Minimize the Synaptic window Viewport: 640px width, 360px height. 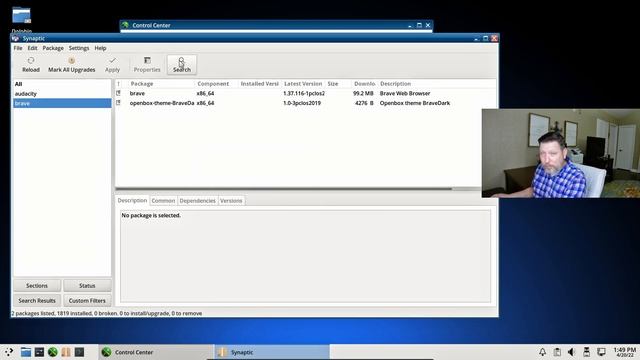(x=476, y=39)
